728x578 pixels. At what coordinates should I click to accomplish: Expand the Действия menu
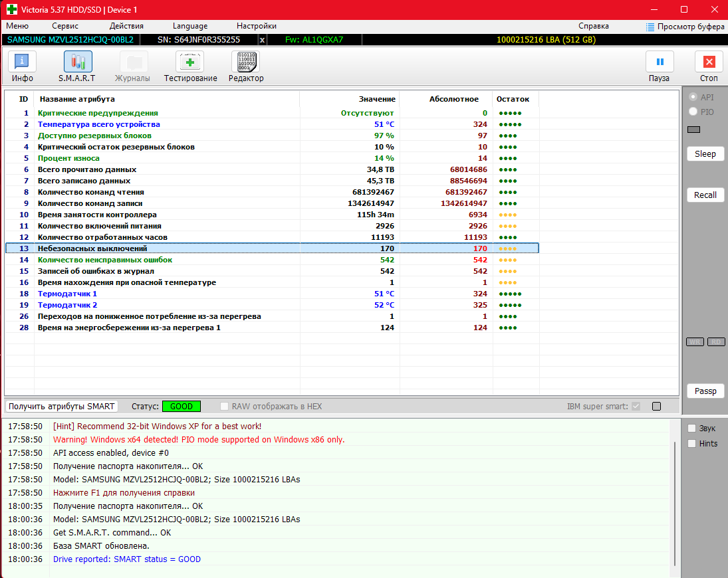point(126,26)
